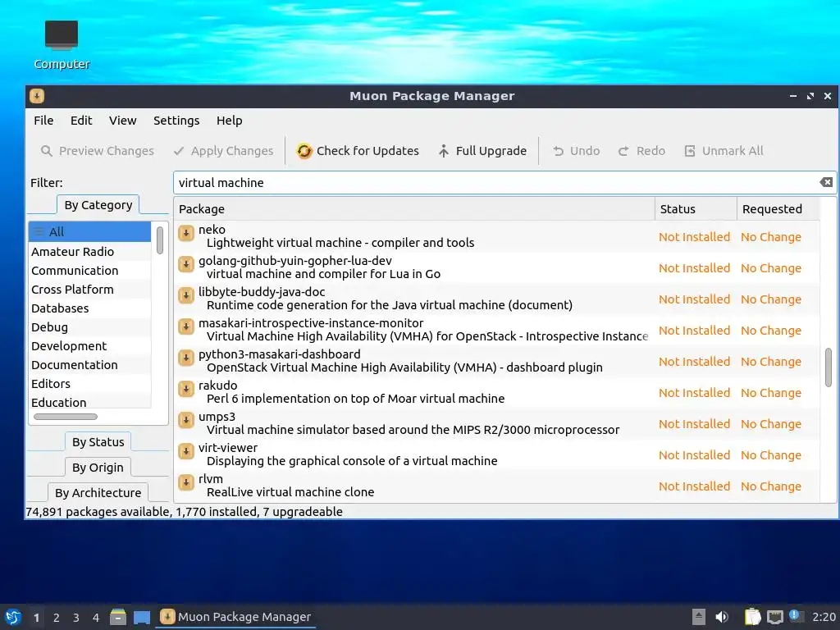Select the Debug category
The image size is (840, 630).
pos(89,326)
